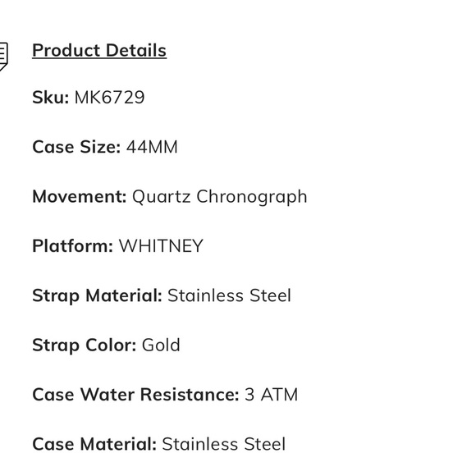This screenshot has height=476, width=476.
Task: Select the WHITNEY platform value
Action: click(161, 246)
